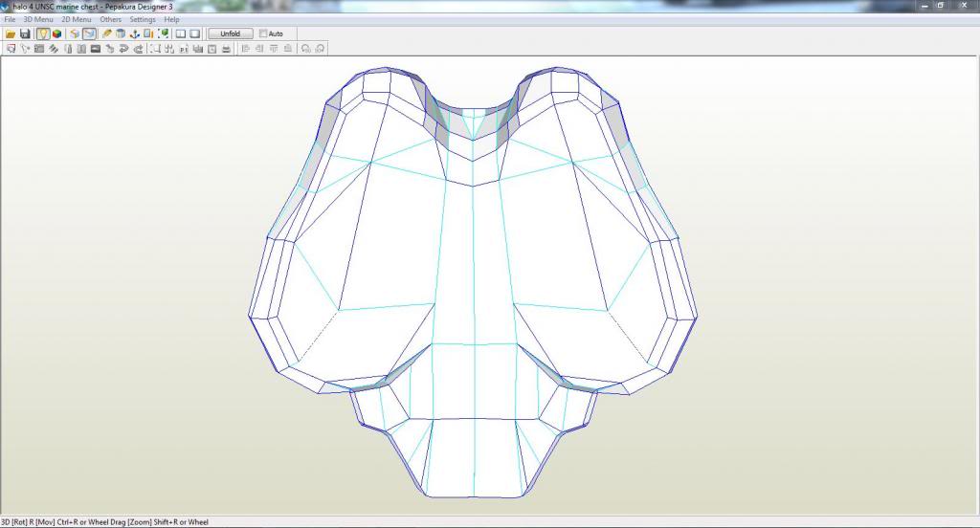The image size is (980, 528).
Task: Click the page settings icon before the printer
Action: (212, 49)
